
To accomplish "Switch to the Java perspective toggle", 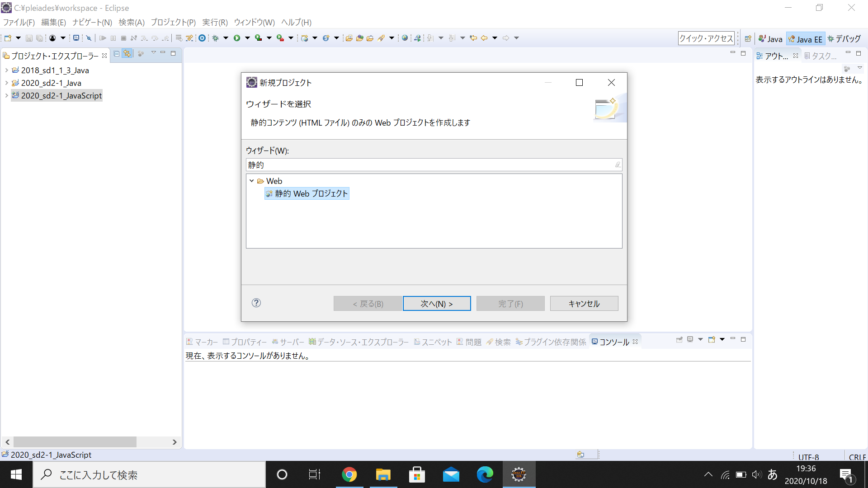I will pos(770,38).
